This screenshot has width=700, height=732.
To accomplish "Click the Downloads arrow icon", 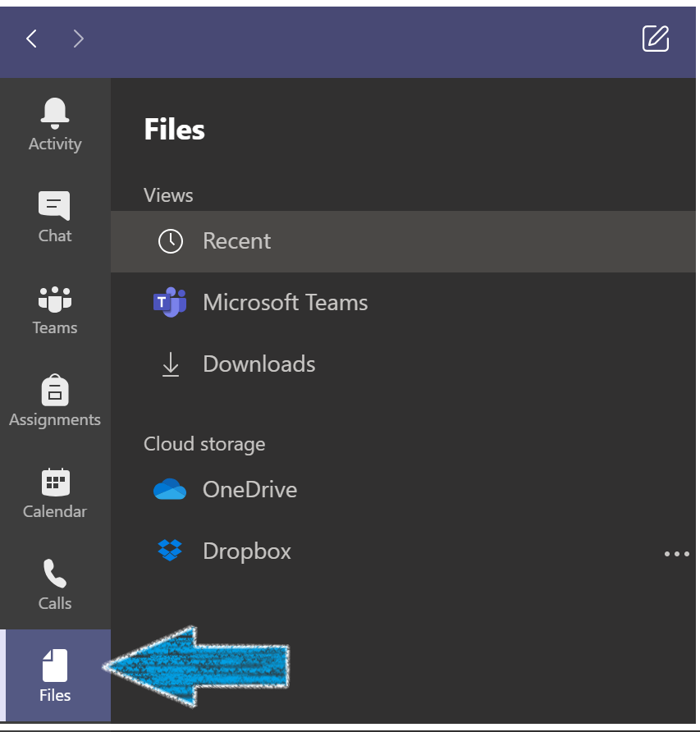I will tap(171, 364).
